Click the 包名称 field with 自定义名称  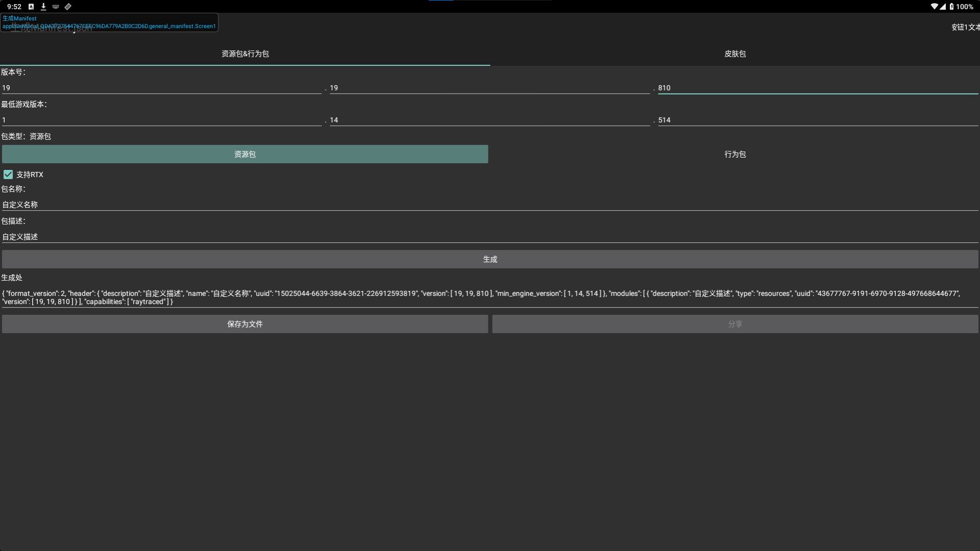point(490,205)
